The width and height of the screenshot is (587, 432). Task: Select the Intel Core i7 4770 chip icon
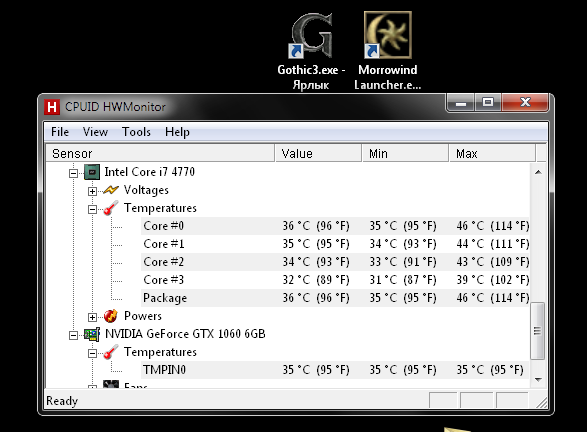click(x=92, y=172)
